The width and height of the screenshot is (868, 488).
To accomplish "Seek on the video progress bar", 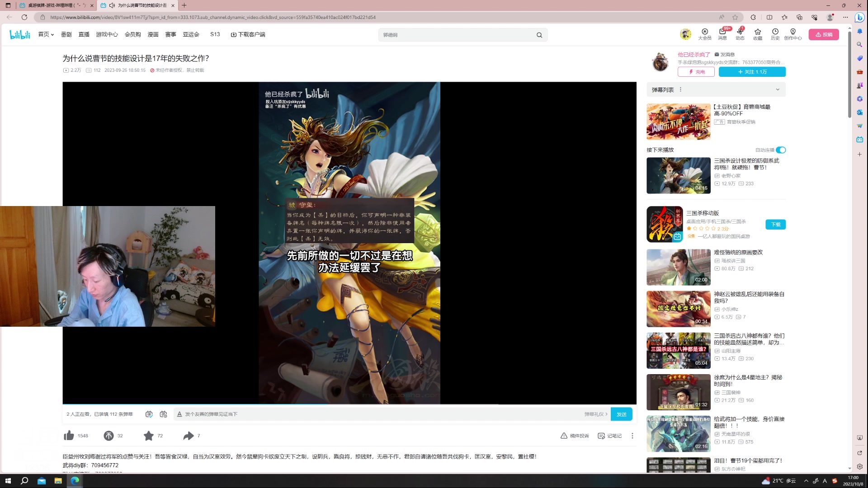I will (x=349, y=404).
